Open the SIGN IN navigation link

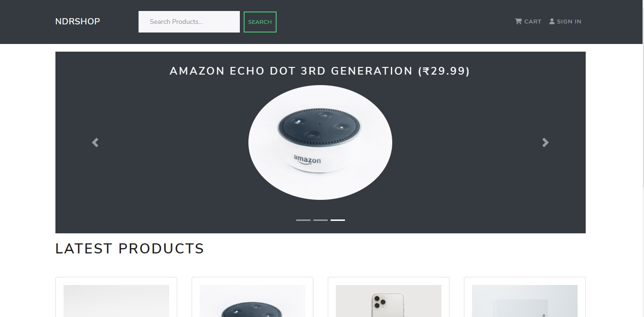click(x=565, y=22)
